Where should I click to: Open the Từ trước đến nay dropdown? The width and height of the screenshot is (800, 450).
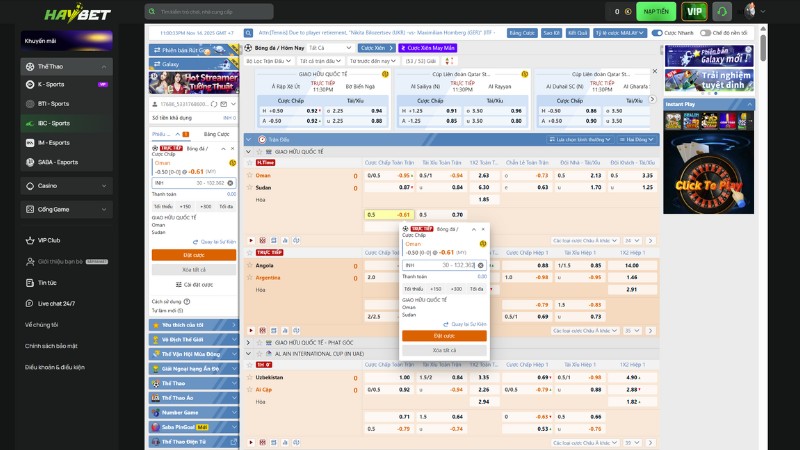[373, 61]
